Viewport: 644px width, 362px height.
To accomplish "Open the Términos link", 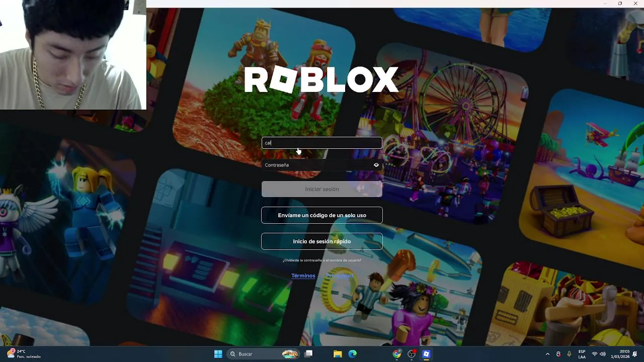I will [303, 276].
